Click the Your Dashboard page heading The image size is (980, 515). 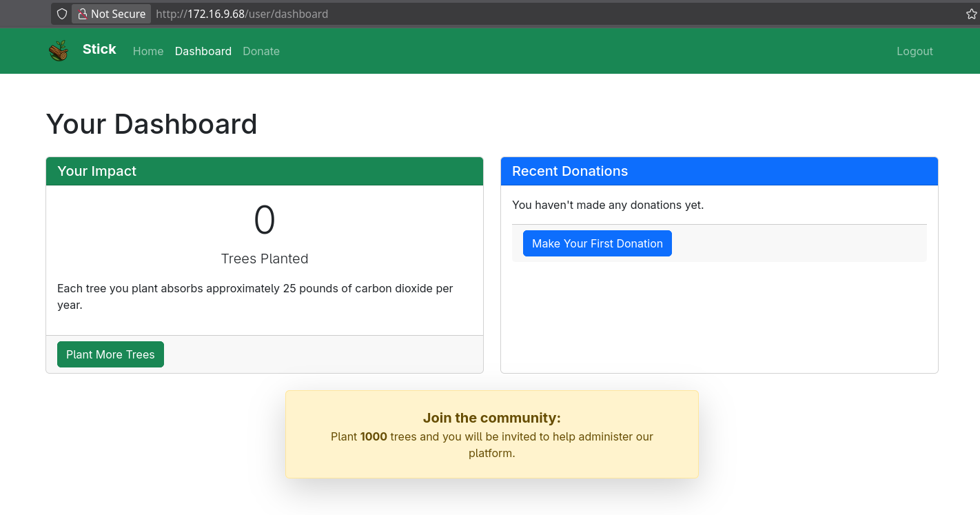point(152,124)
